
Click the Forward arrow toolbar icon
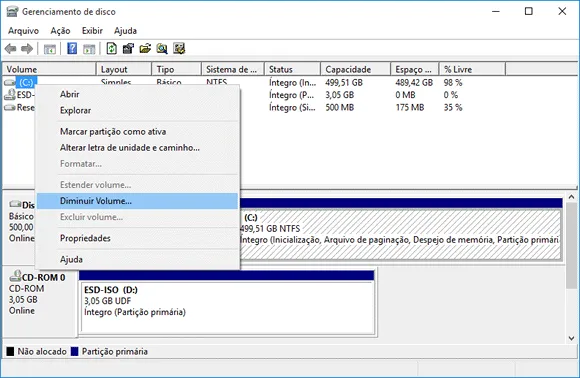(27, 48)
